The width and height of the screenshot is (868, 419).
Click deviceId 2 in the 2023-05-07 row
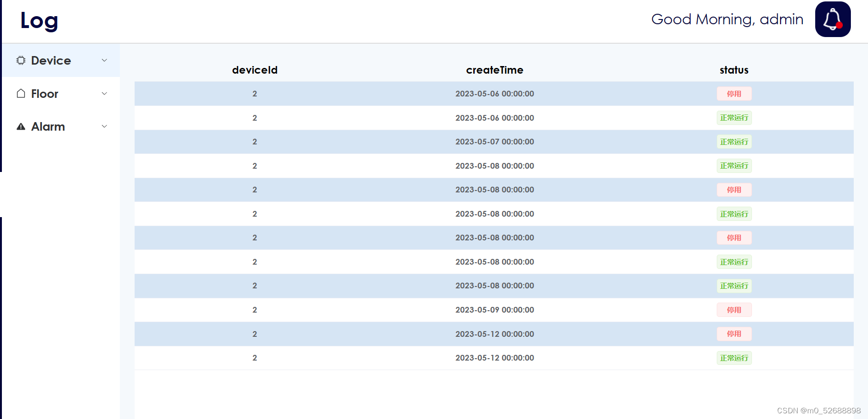255,142
